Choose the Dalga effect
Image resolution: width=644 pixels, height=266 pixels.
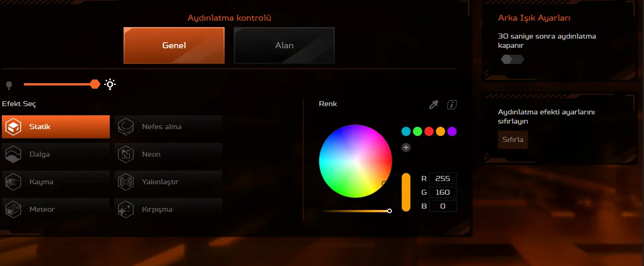56,154
